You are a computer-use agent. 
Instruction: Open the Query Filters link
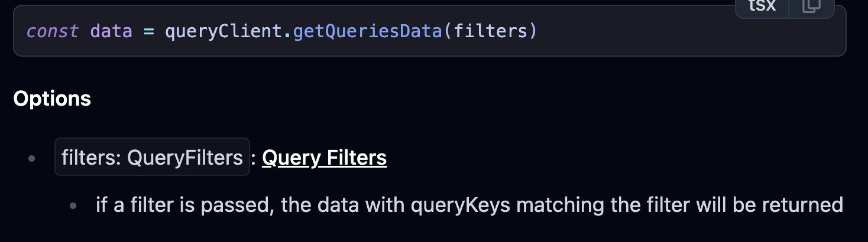tap(324, 158)
